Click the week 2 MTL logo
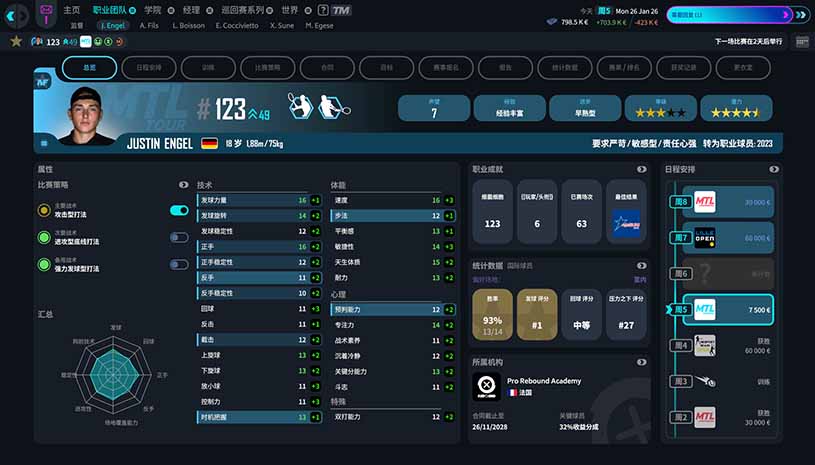The image size is (815, 465). point(705,417)
